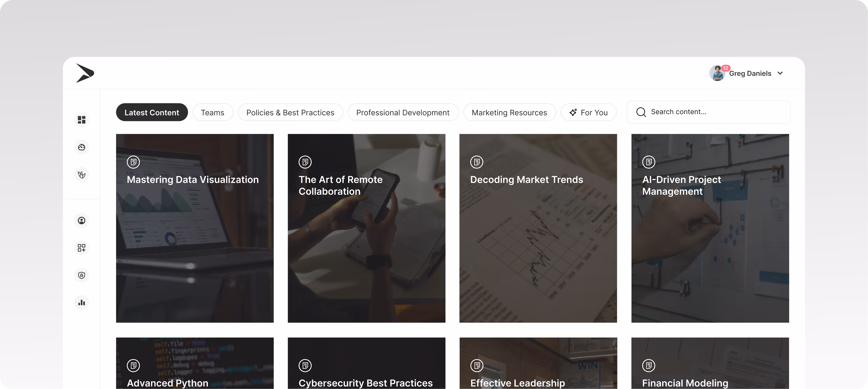This screenshot has height=389, width=868.
Task: Open Policies & Best Practices tab
Action: coord(290,112)
